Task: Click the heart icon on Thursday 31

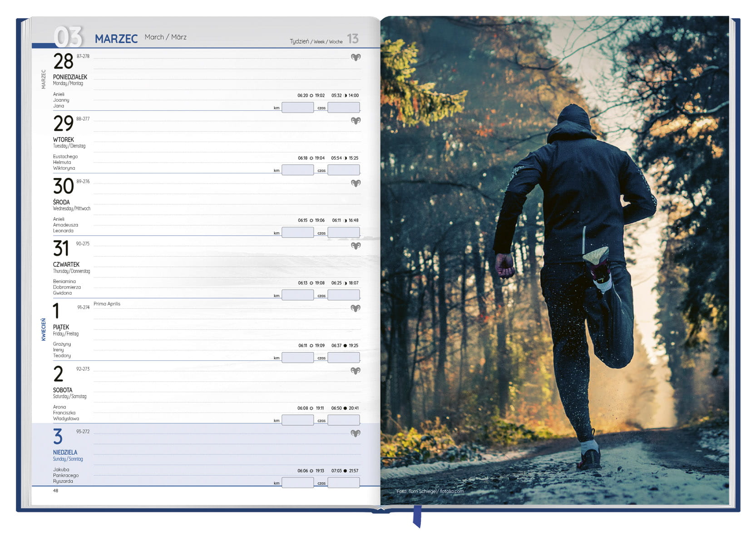Action: click(356, 246)
